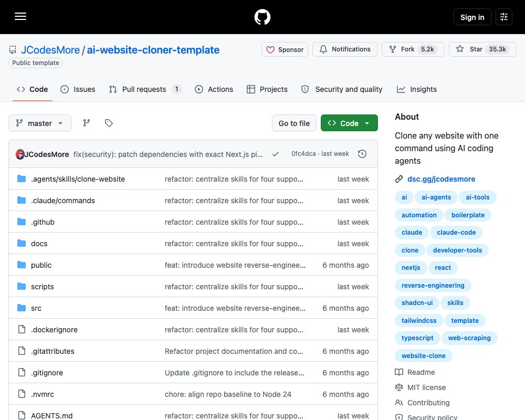Open Security and quality tab

pyautogui.click(x=342, y=89)
